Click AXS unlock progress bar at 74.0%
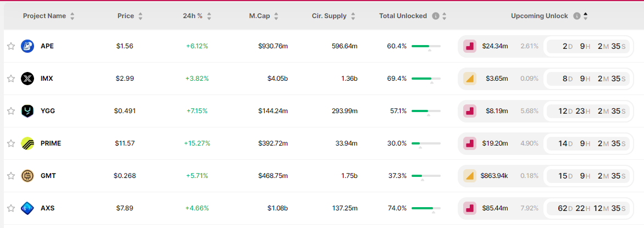This screenshot has width=644, height=228. [426, 208]
